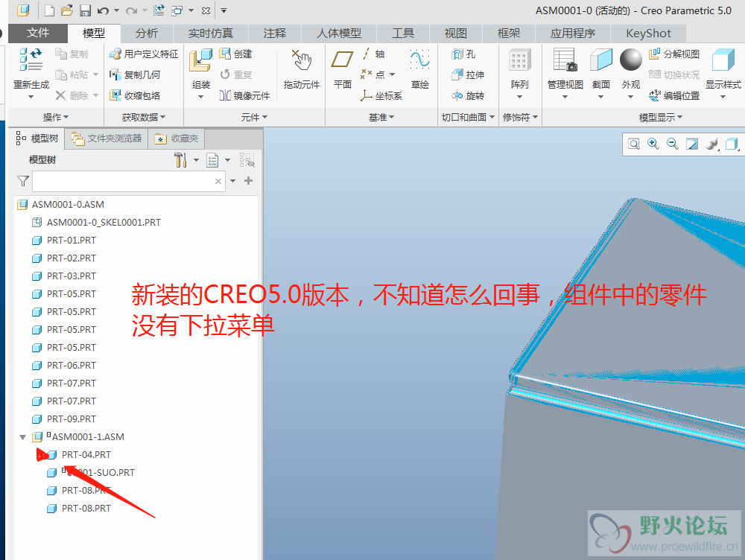The width and height of the screenshot is (745, 560).
Task: Click the Open file folder icon
Action: (x=67, y=10)
